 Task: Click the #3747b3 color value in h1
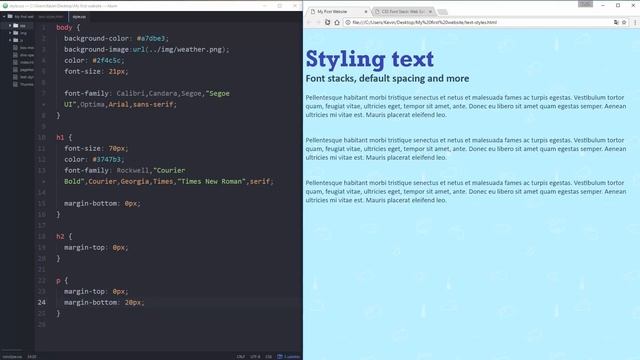pos(107,160)
